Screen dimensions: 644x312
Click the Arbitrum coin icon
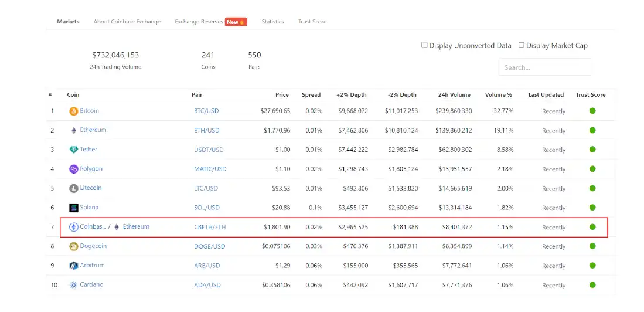tap(73, 266)
